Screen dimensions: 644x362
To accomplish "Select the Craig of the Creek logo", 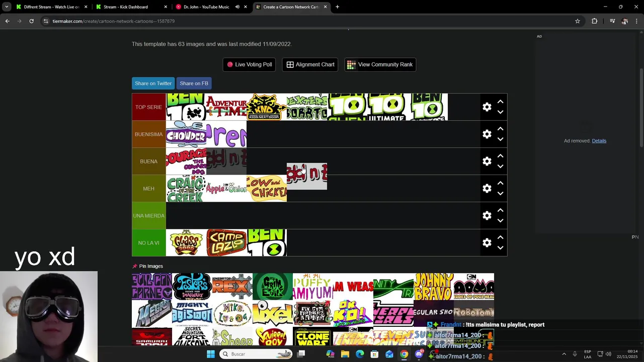I will pos(186,189).
